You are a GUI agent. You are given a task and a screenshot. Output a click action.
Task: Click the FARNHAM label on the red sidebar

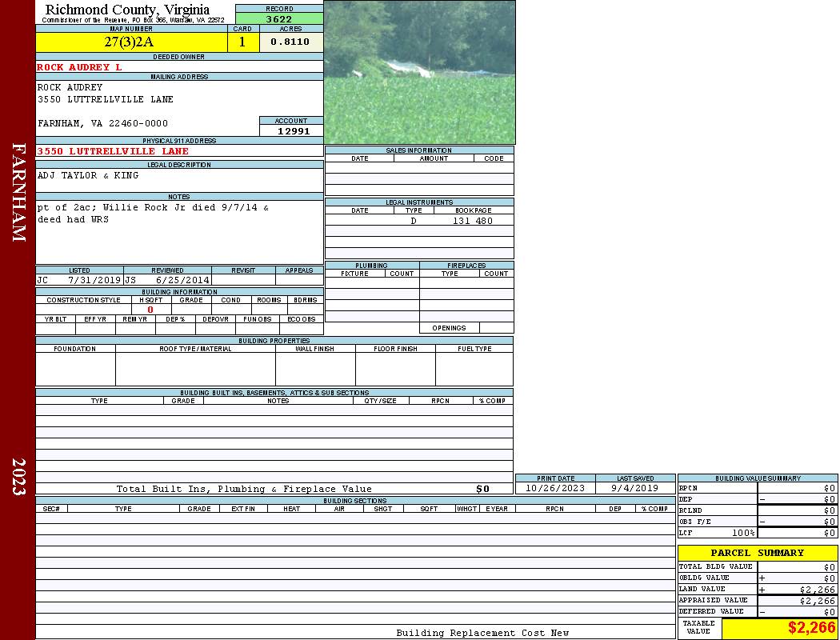pyautogui.click(x=19, y=192)
